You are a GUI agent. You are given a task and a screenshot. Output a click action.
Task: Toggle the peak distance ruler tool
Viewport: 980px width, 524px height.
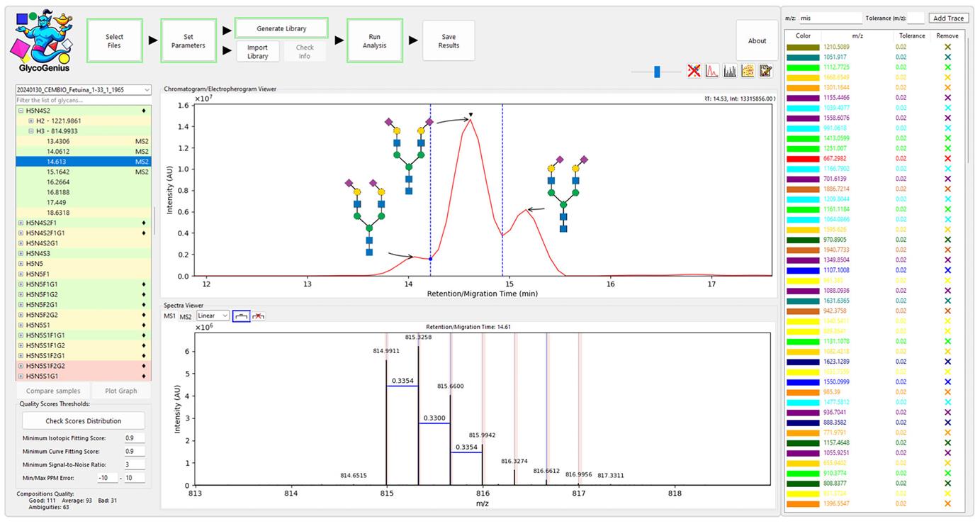(241, 316)
